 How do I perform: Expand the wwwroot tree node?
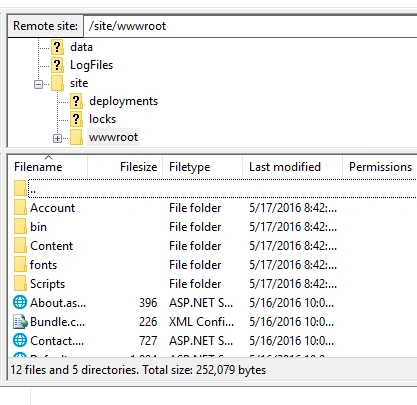coord(57,138)
